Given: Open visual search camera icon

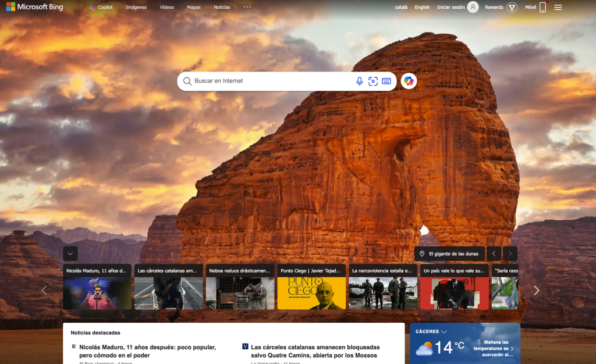Looking at the screenshot, I should [x=373, y=81].
